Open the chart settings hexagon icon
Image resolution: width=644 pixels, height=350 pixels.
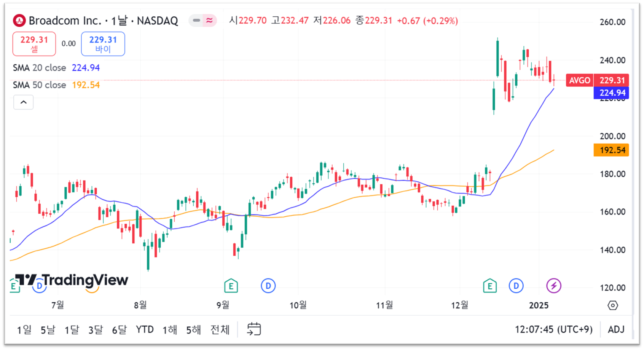(613, 305)
